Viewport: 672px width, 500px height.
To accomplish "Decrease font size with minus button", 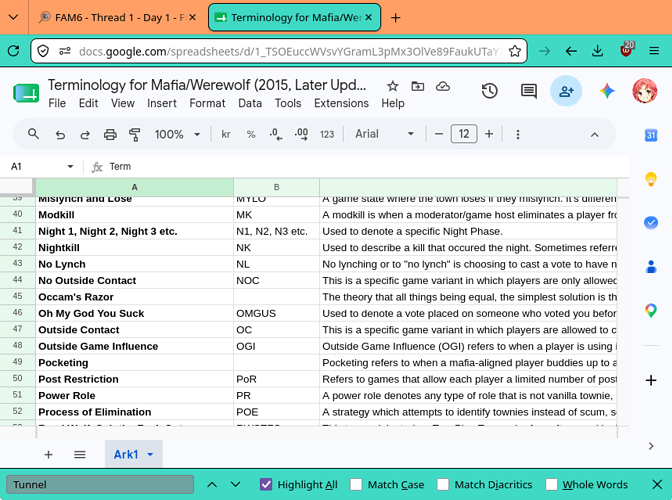I will coord(438,134).
